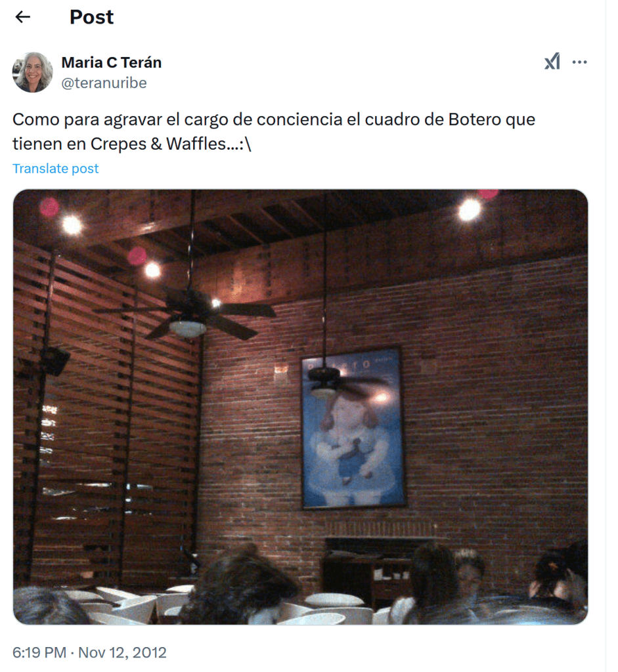Click the bright ceiling light in photo's top right
Viewport: 618px width, 672px height.
point(470,210)
